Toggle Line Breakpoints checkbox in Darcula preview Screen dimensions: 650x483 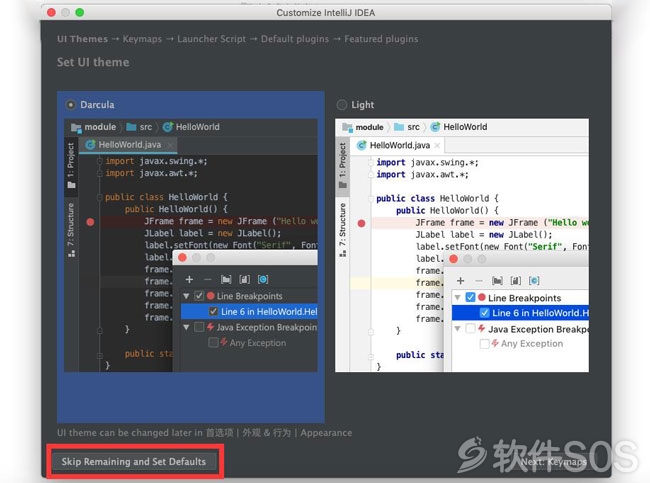[199, 296]
